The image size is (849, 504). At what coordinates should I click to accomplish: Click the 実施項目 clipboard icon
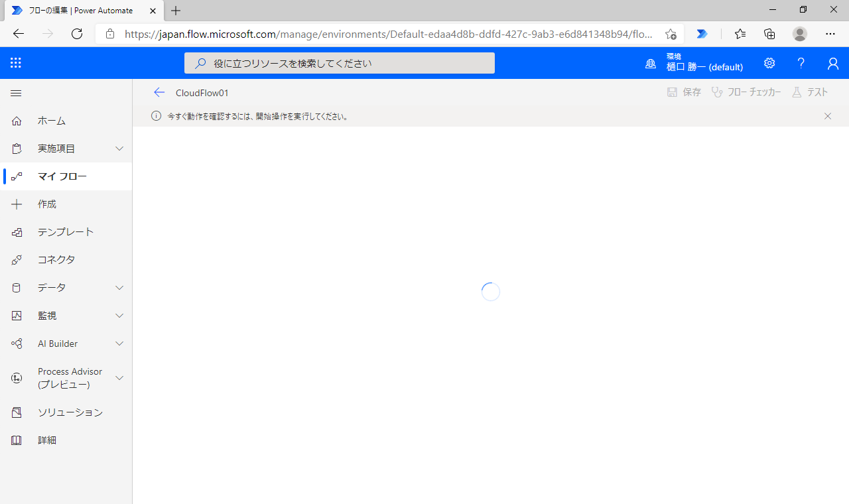tap(17, 149)
